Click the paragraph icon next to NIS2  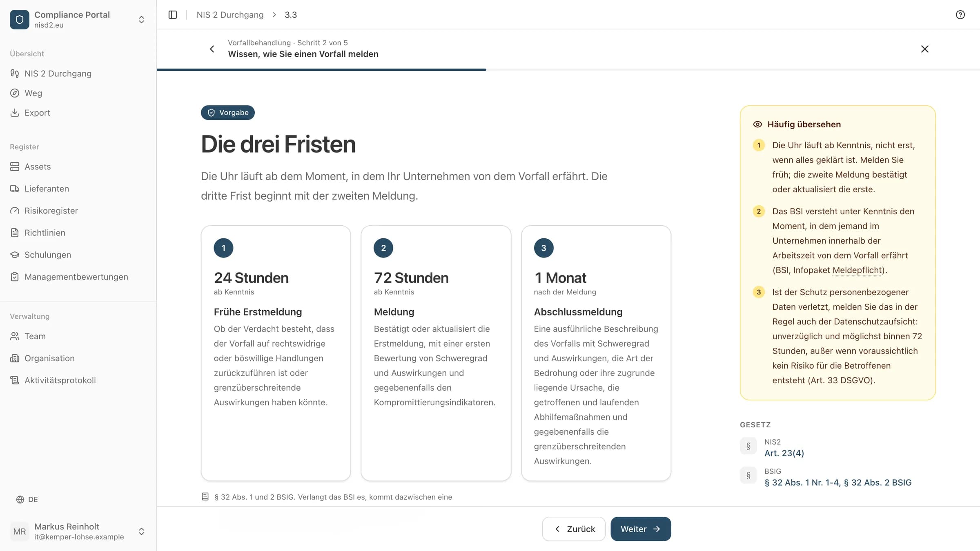point(748,446)
